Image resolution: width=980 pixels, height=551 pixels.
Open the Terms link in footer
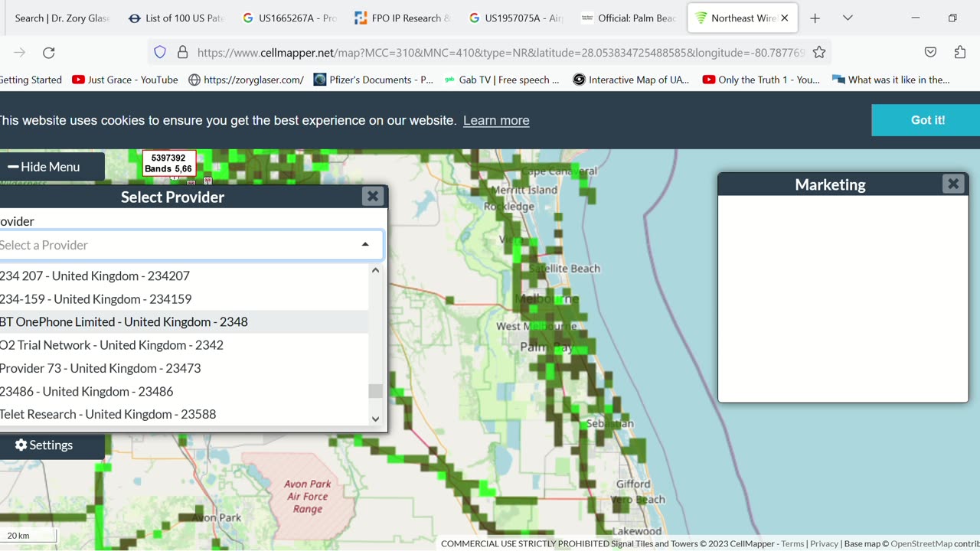[792, 544]
